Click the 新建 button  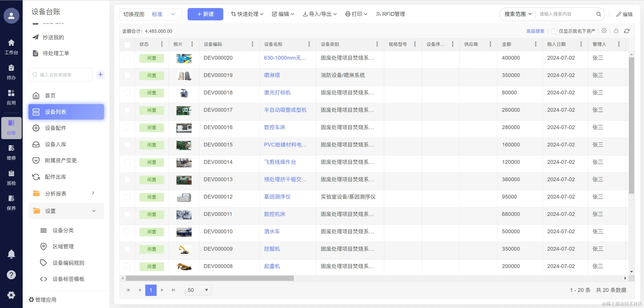[x=205, y=14]
